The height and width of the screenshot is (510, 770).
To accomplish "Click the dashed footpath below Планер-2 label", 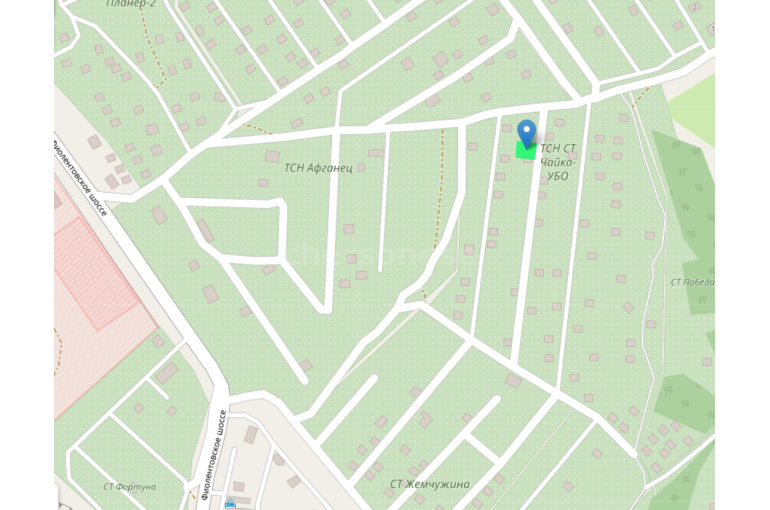I will (153, 49).
